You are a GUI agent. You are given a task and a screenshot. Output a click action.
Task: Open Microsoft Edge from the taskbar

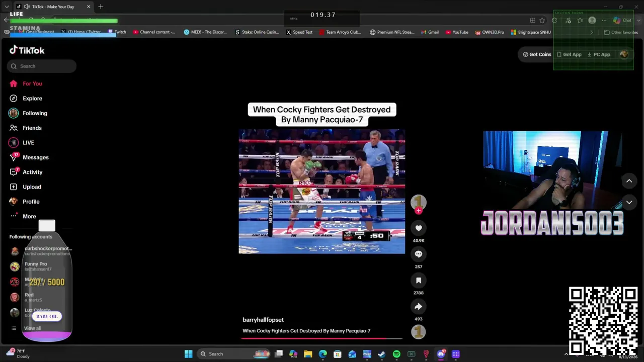click(323, 354)
